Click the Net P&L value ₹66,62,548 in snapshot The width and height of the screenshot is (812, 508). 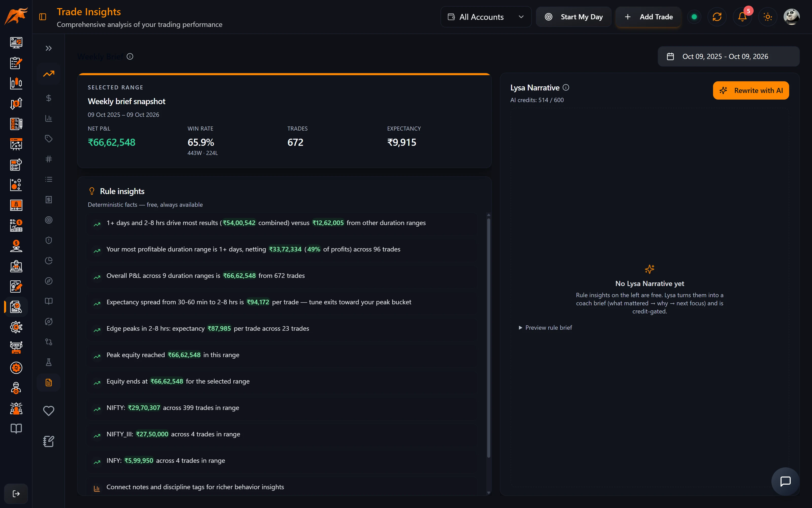pyautogui.click(x=111, y=142)
